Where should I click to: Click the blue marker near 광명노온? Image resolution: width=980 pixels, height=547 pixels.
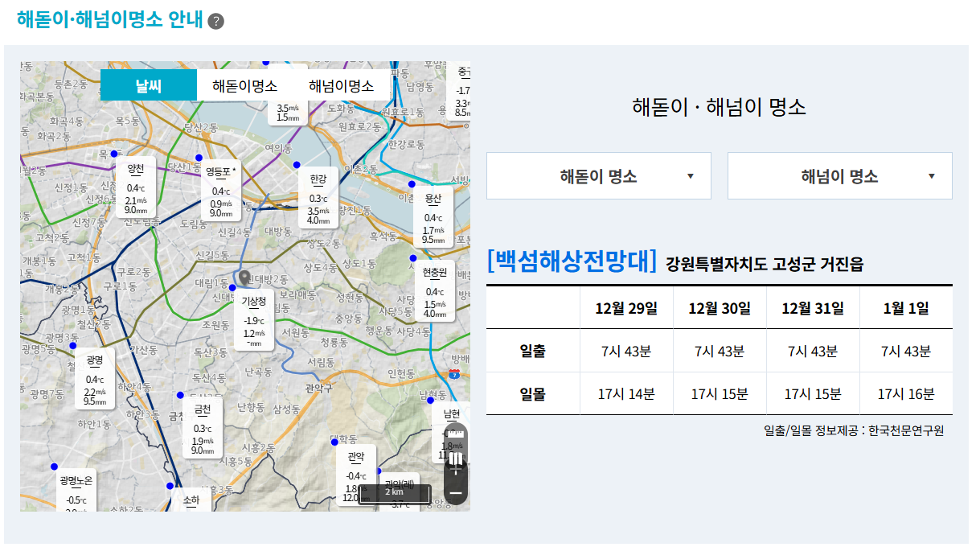pos(54,466)
